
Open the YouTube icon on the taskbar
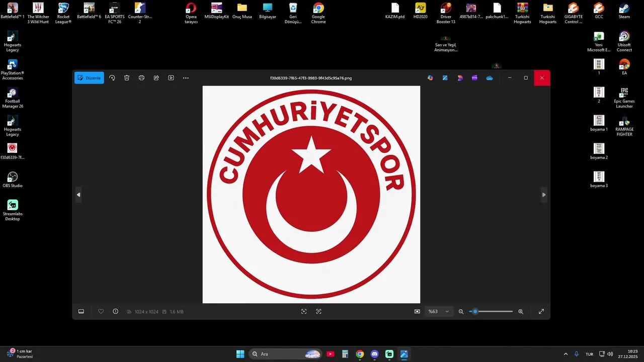click(x=331, y=354)
